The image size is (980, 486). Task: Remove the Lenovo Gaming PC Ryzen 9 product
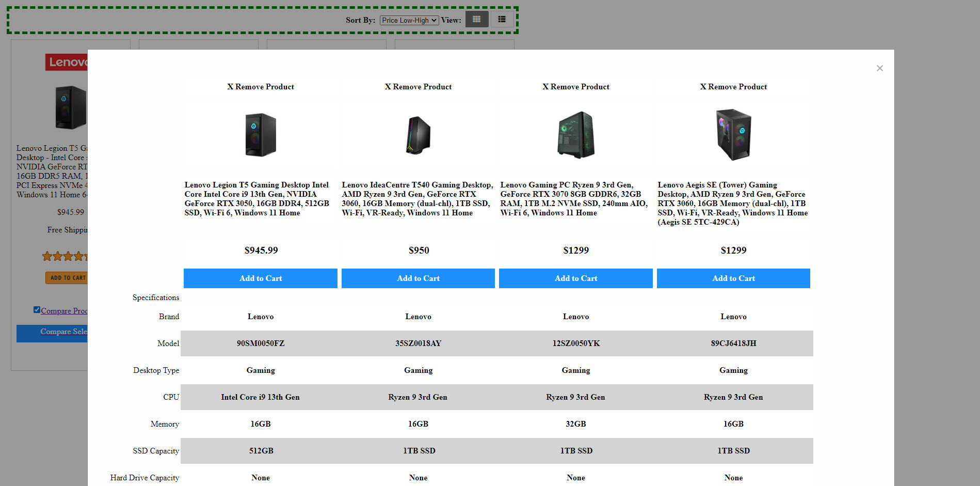(575, 87)
